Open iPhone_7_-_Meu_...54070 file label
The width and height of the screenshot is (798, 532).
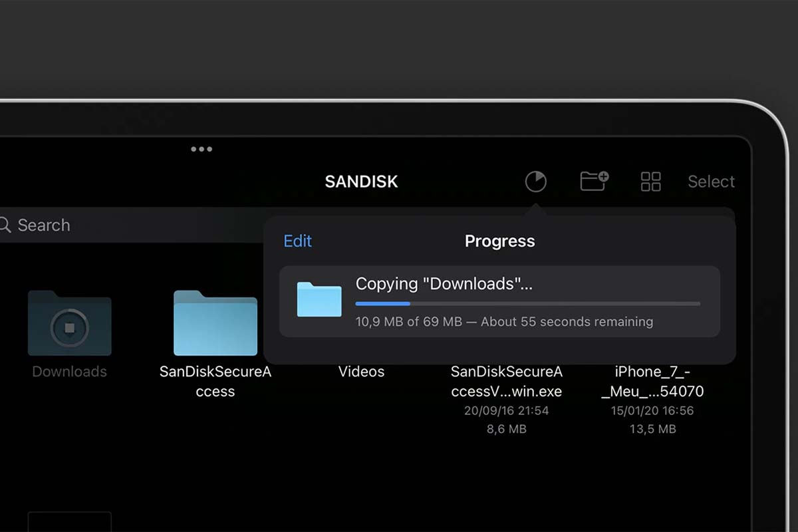pos(652,381)
